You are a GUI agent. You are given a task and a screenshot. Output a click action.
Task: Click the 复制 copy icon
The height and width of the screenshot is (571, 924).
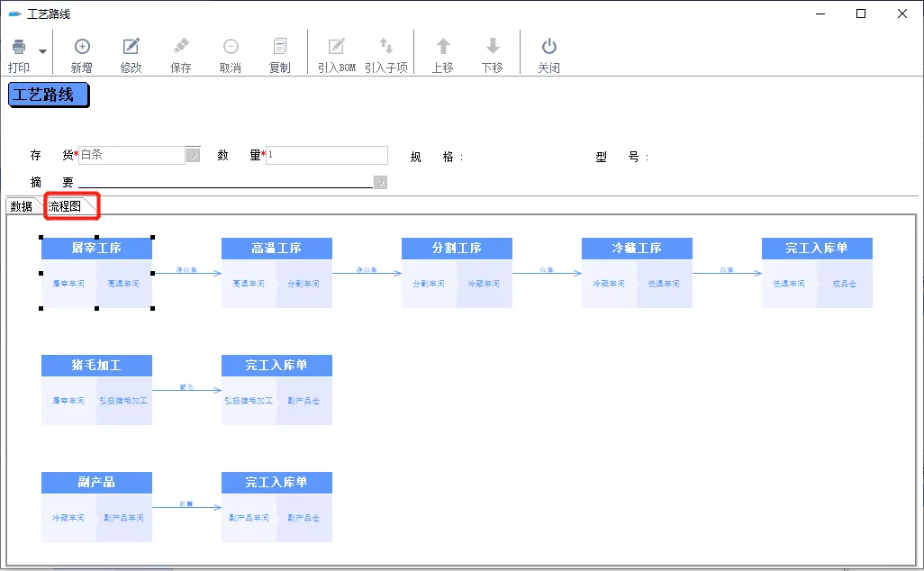click(280, 47)
